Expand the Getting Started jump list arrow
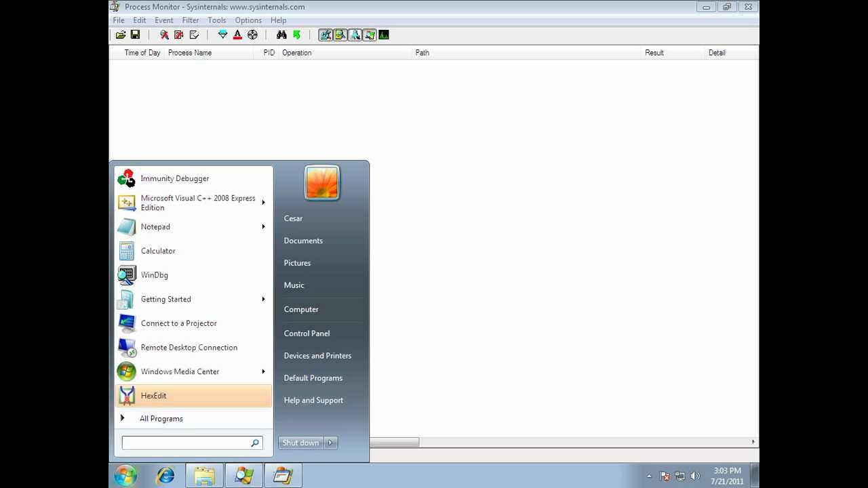868x488 pixels. point(263,299)
